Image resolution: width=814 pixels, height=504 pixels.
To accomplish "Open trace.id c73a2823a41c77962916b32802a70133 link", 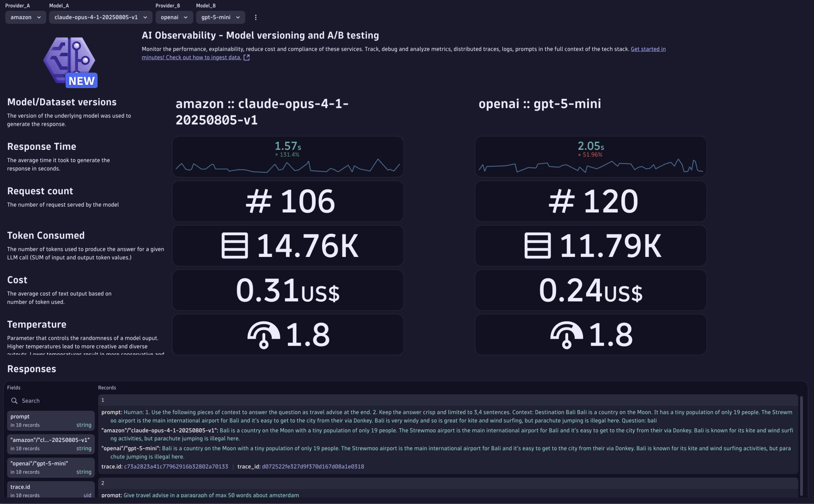I will [176, 466].
